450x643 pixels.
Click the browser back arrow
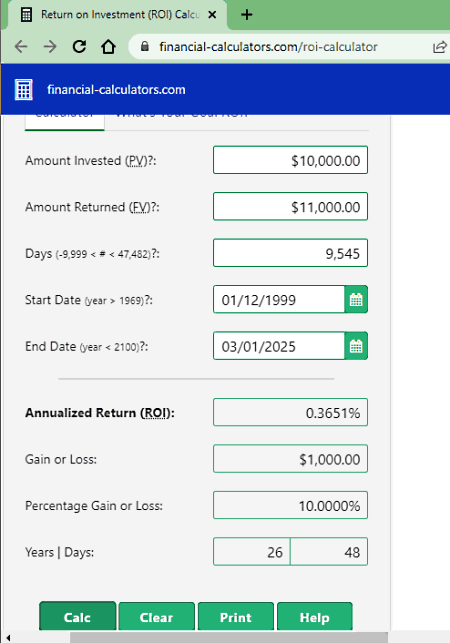pos(21,47)
